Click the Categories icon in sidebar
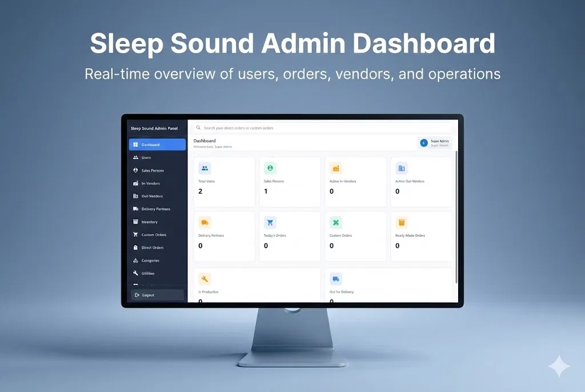585x392 pixels. click(x=135, y=260)
